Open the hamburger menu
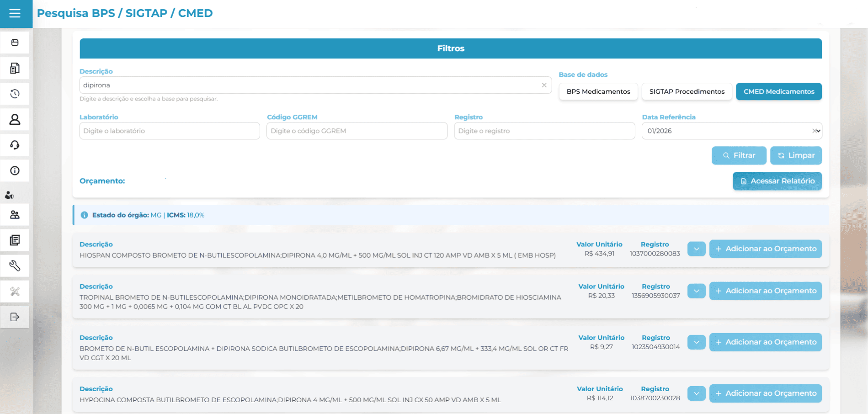 pos(15,13)
